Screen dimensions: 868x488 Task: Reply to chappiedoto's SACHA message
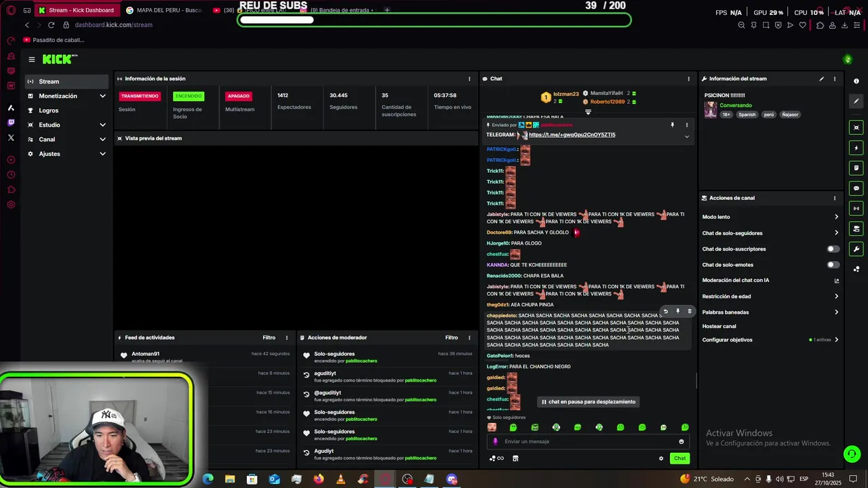pos(666,312)
